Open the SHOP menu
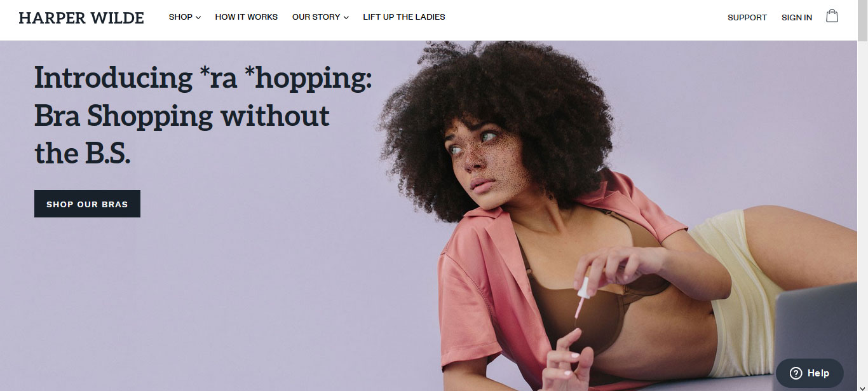The width and height of the screenshot is (868, 391). pos(184,17)
